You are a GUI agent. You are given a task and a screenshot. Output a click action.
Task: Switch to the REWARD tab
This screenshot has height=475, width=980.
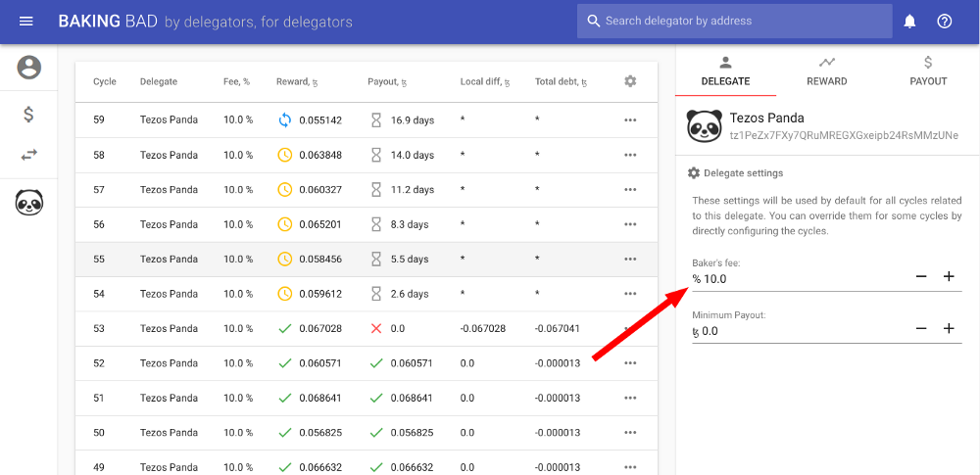(x=826, y=71)
